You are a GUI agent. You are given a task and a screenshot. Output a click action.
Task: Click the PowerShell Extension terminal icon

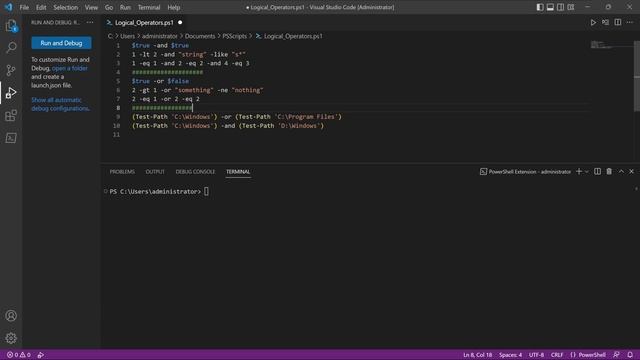(x=483, y=172)
